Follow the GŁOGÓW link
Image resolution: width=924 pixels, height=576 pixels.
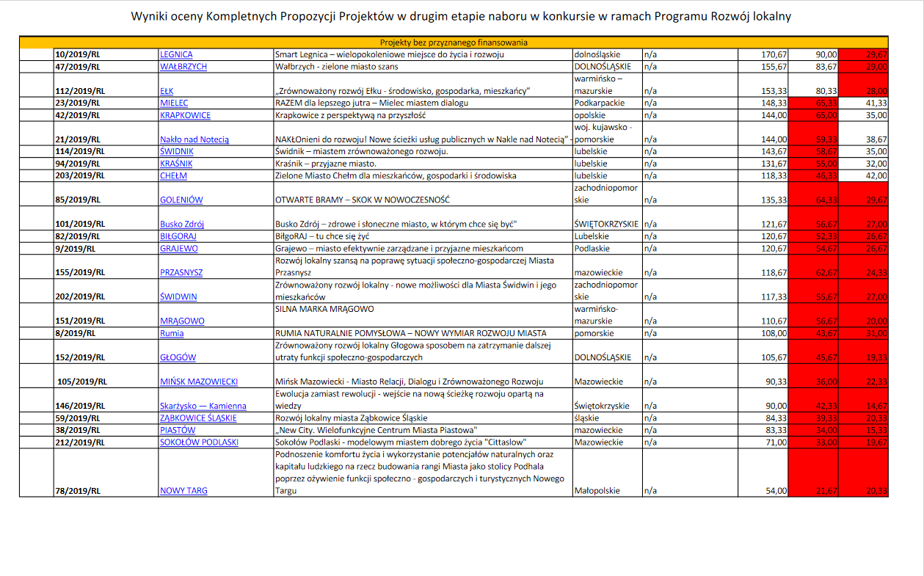[x=178, y=357]
